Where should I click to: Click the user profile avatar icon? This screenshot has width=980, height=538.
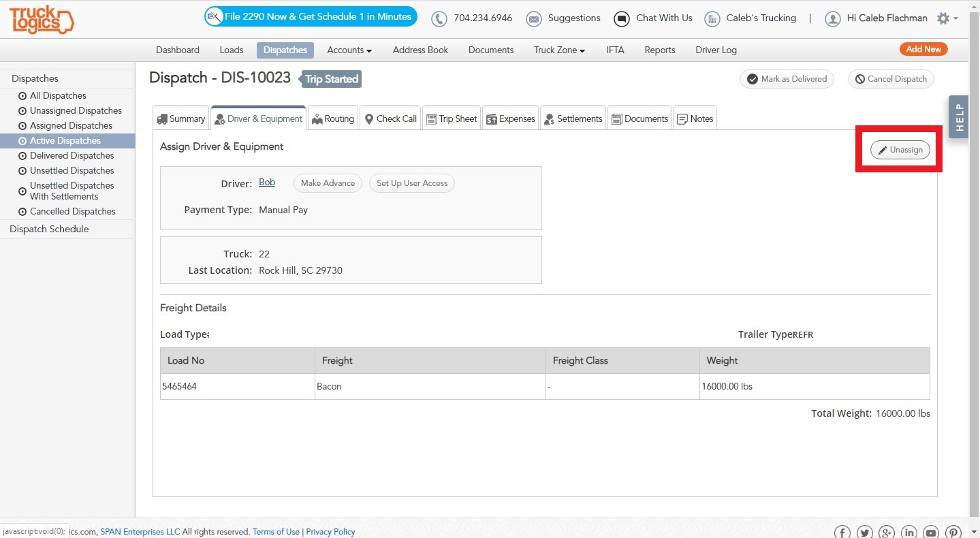832,18
